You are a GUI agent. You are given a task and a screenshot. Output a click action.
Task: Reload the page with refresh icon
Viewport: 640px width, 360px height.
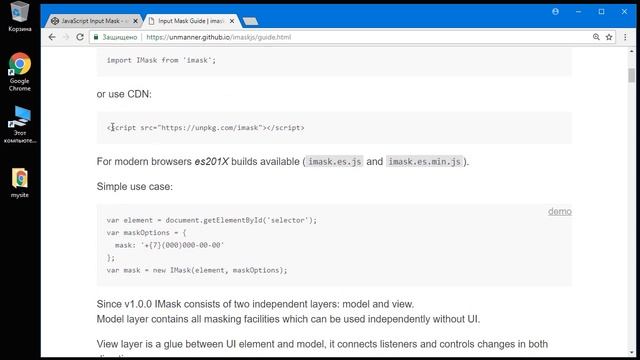80,37
